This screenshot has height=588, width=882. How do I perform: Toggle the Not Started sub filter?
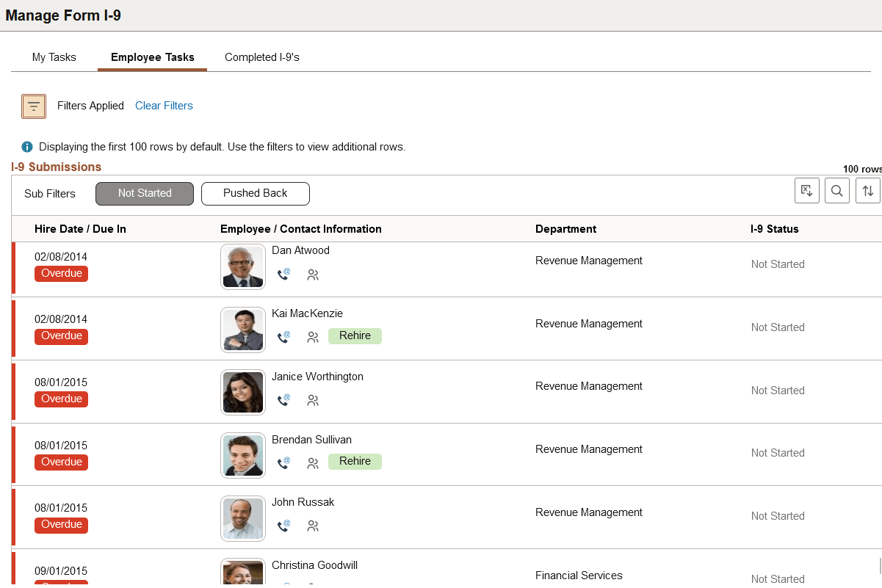tap(144, 193)
